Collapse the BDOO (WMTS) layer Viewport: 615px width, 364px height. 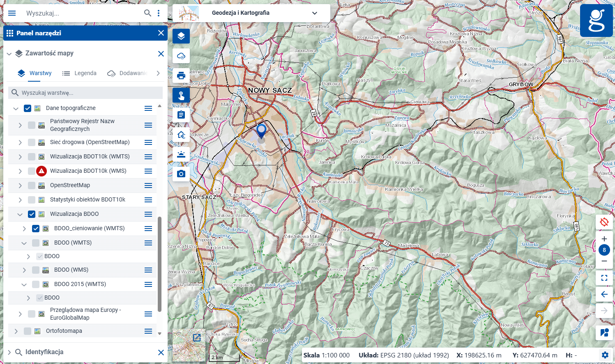click(24, 243)
